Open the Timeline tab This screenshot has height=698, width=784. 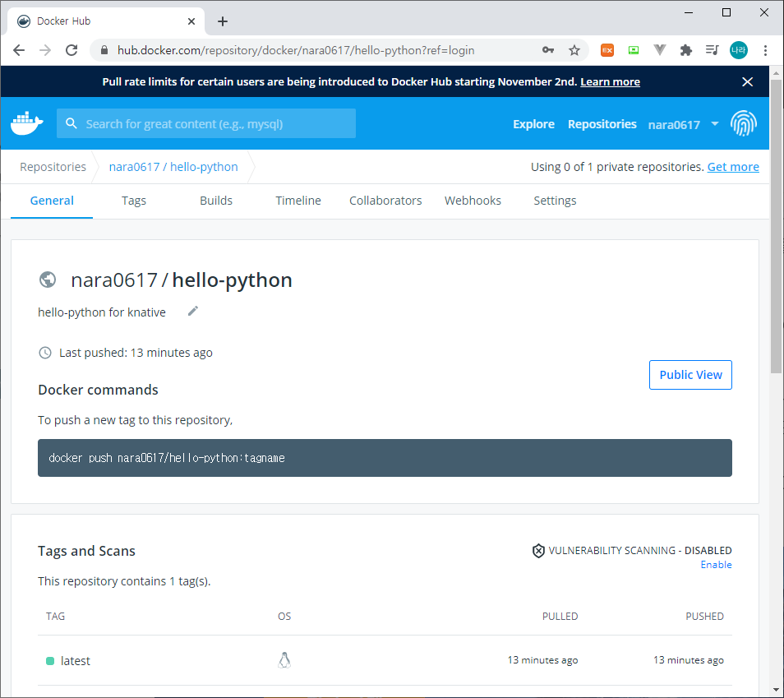[298, 201]
